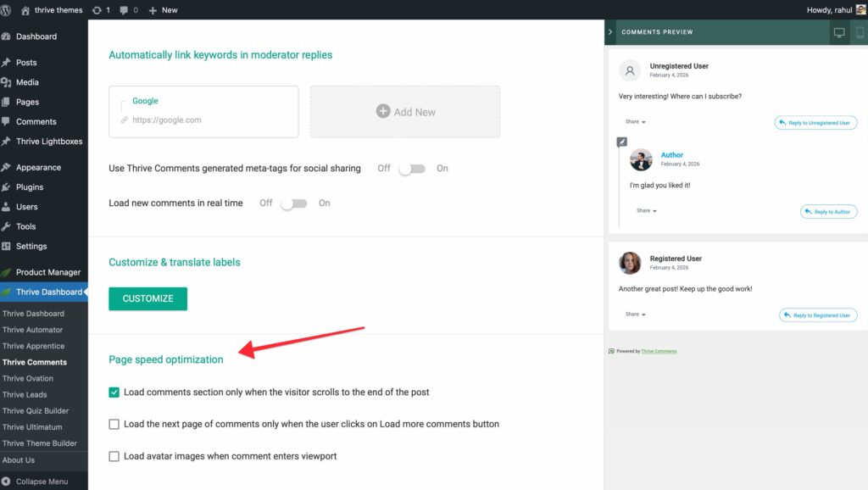Click rahul's user avatar in top bar
This screenshot has width=868, height=490.
[860, 10]
